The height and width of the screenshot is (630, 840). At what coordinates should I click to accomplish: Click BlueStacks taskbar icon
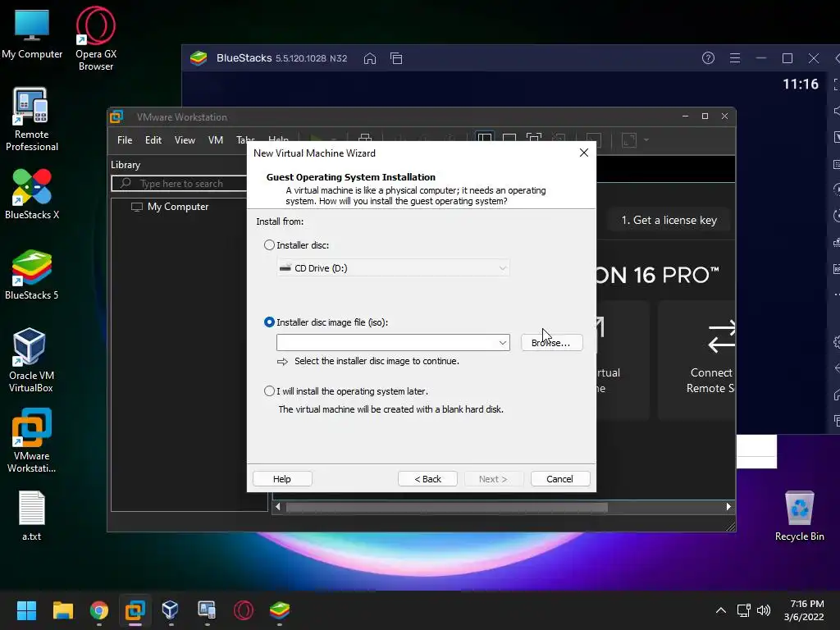pyautogui.click(x=280, y=610)
